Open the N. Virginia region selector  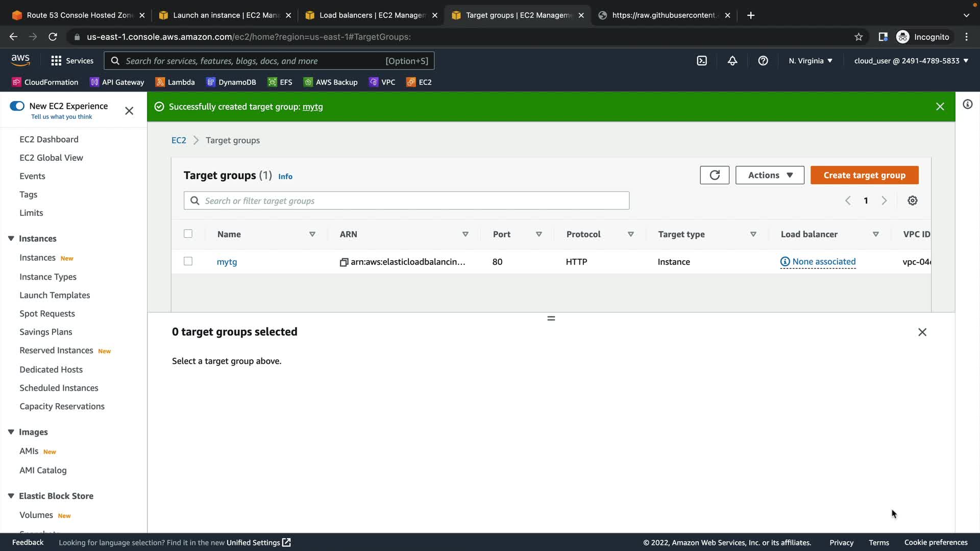(x=811, y=61)
